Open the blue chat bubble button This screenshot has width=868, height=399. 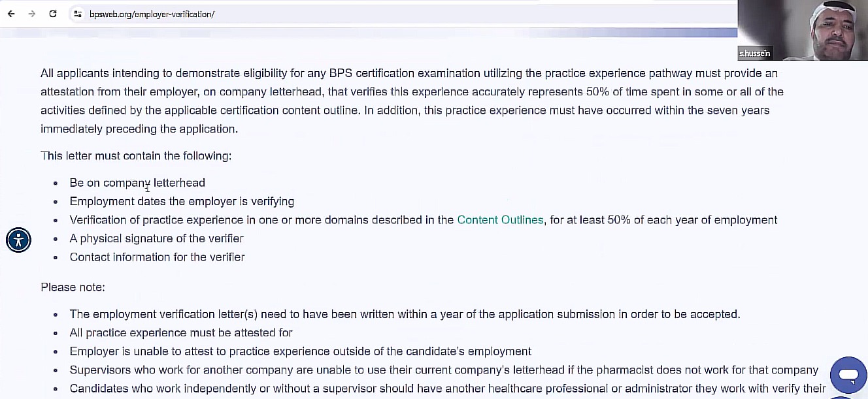[848, 375]
